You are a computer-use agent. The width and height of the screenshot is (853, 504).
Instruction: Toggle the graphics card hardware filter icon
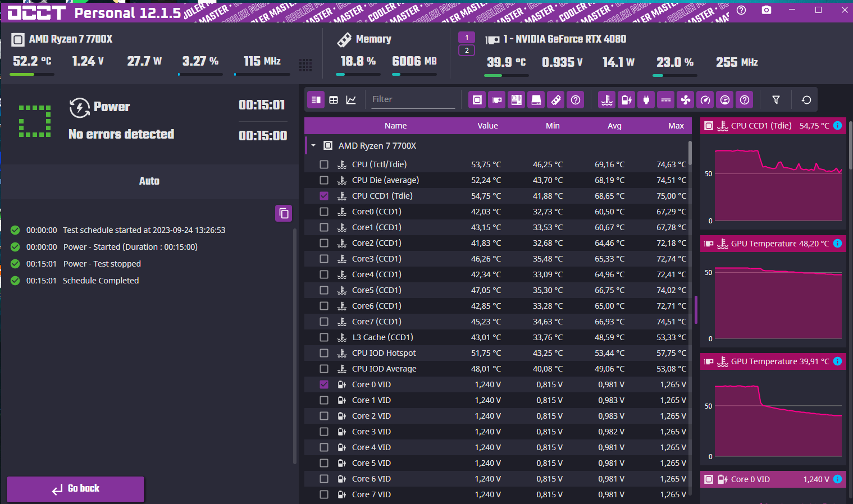tap(497, 100)
